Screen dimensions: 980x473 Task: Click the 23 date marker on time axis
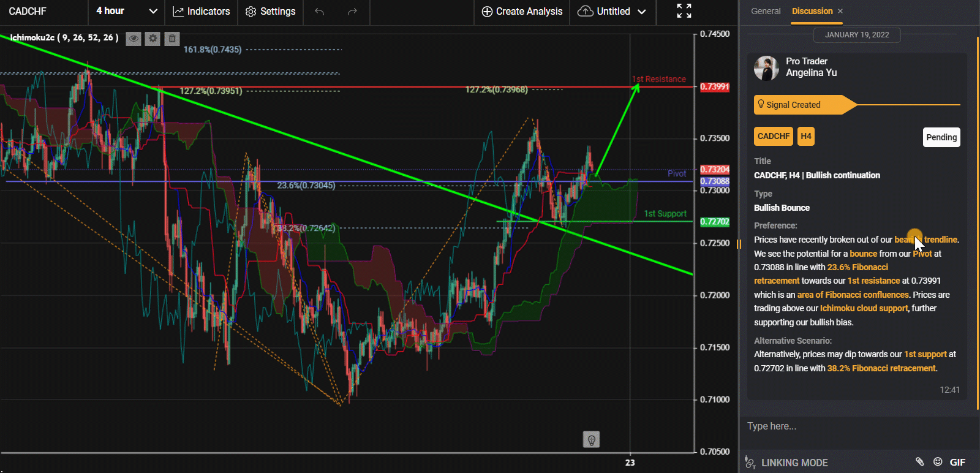click(630, 463)
